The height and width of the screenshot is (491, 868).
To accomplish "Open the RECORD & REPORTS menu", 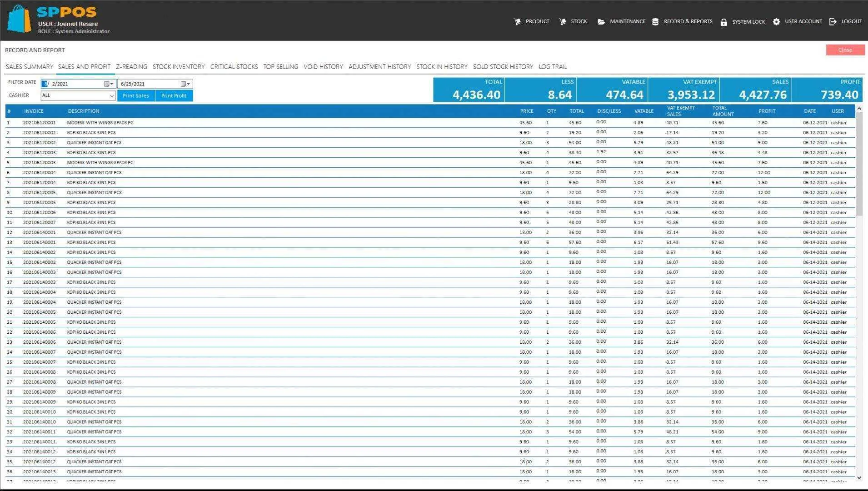I will (688, 21).
